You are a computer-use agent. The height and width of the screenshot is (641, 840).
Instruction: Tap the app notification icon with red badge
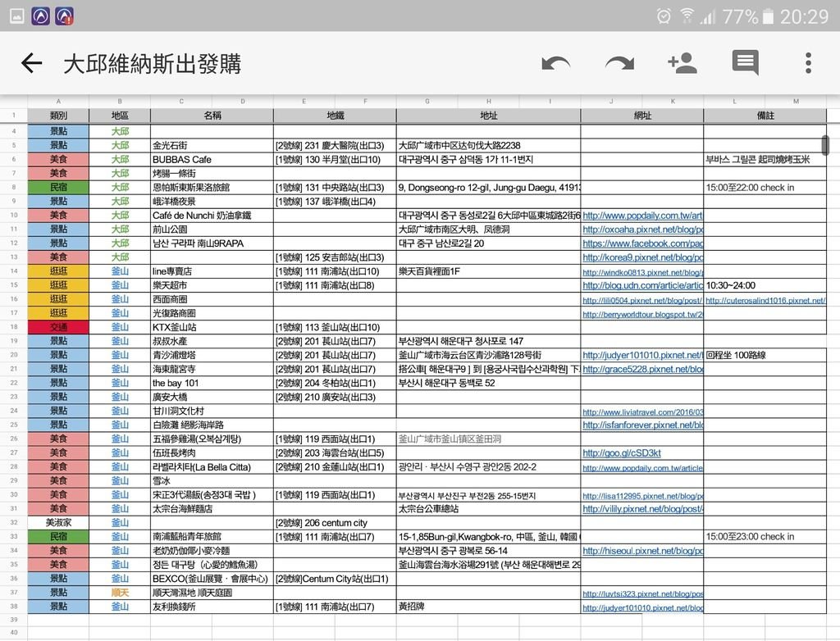65,16
